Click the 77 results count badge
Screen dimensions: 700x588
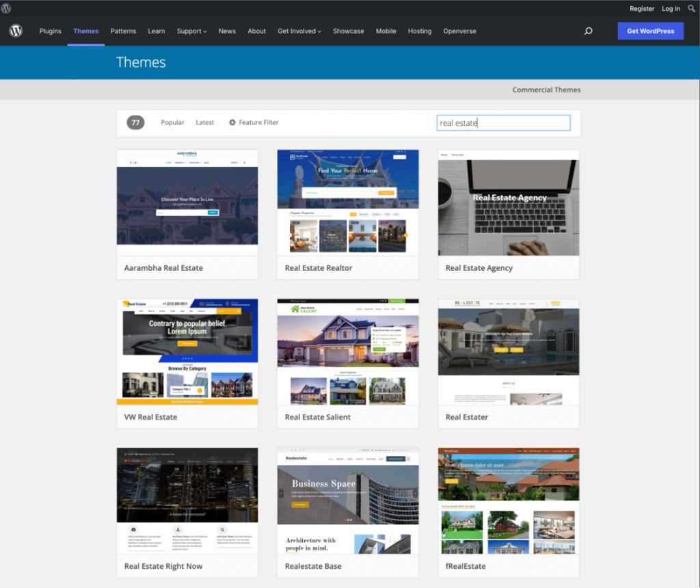point(135,122)
